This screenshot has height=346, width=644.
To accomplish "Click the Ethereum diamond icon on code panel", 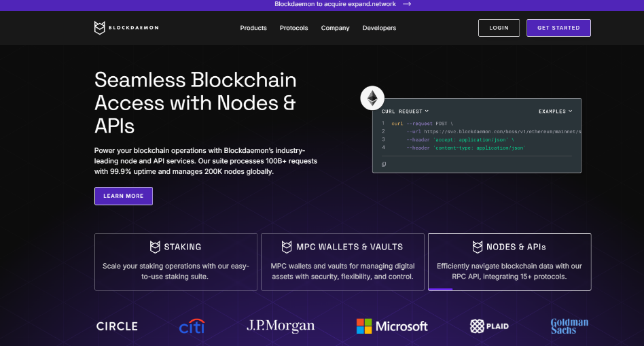I will click(x=372, y=98).
